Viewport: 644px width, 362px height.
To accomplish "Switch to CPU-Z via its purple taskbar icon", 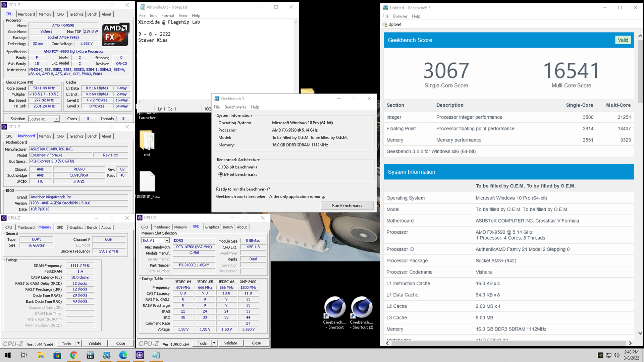I will coord(140,355).
